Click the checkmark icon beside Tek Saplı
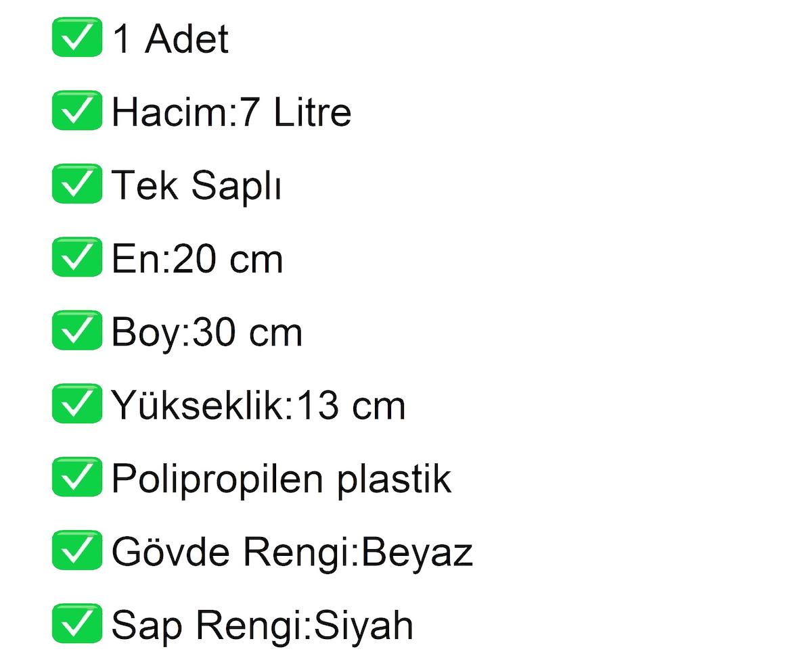 click(x=76, y=184)
